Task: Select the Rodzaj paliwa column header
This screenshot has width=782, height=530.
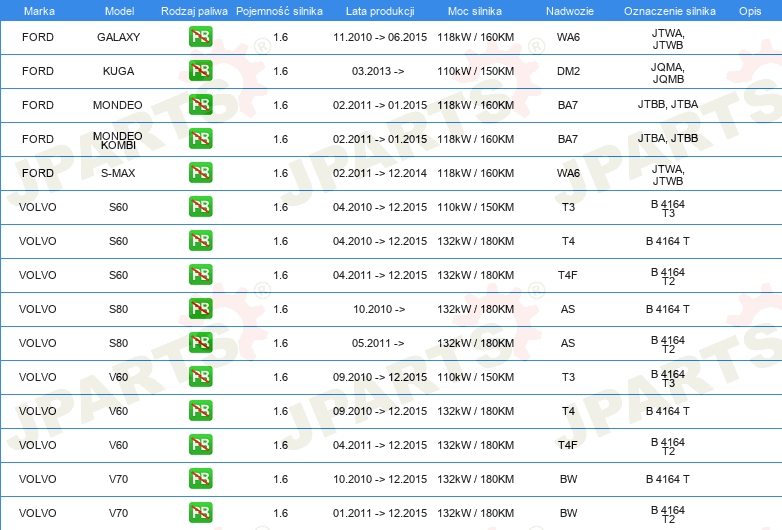Action: tap(194, 10)
